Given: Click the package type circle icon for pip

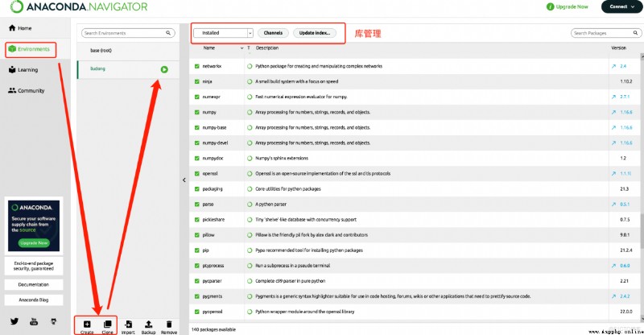Looking at the screenshot, I should 250,250.
